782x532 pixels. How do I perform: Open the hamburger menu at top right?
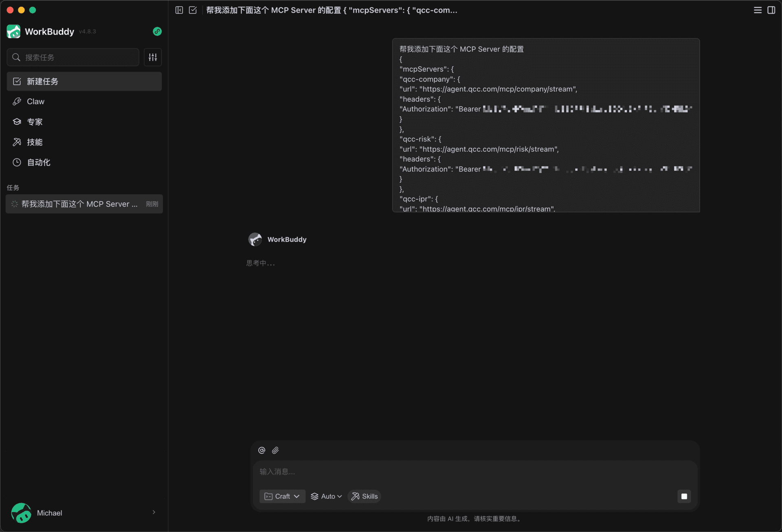758,10
